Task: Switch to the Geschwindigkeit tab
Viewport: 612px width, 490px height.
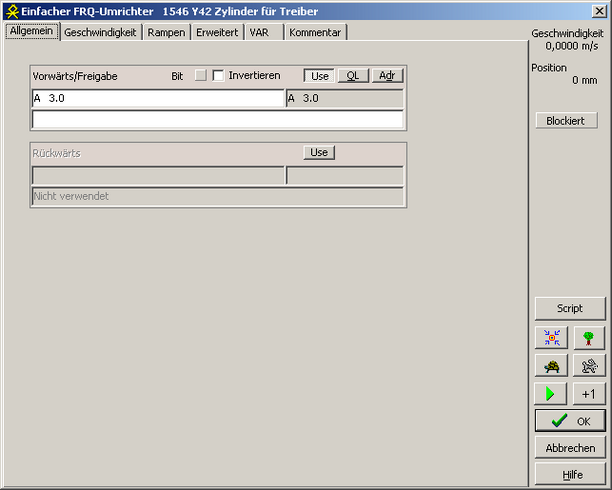Action: click(x=100, y=32)
